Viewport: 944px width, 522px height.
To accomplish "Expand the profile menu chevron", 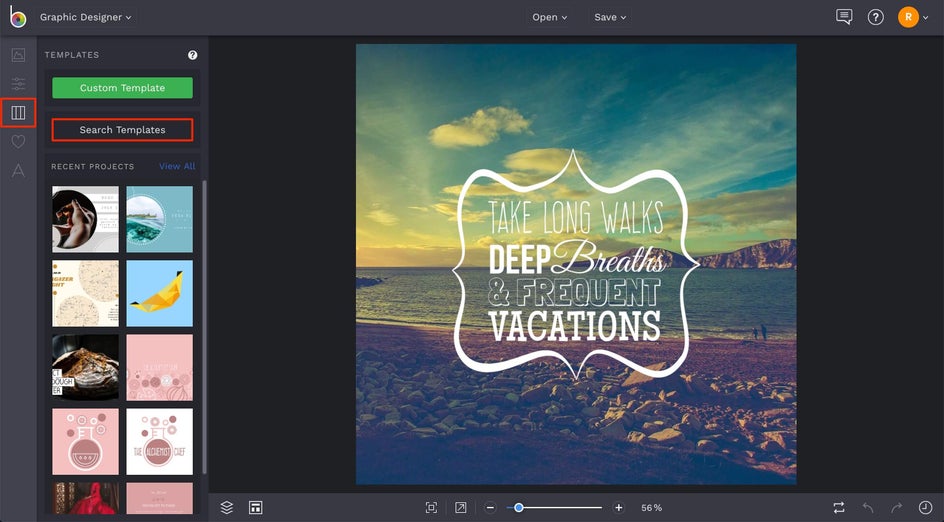I will tap(925, 17).
